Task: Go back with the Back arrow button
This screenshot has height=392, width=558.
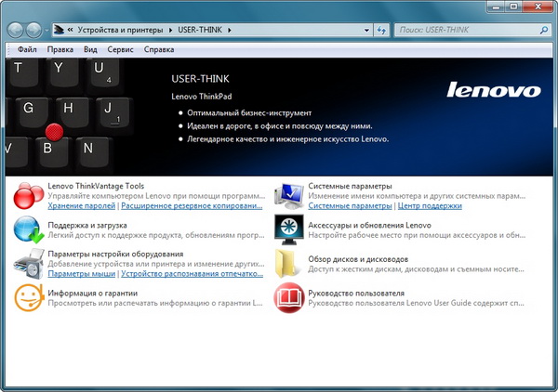Action: coord(16,30)
